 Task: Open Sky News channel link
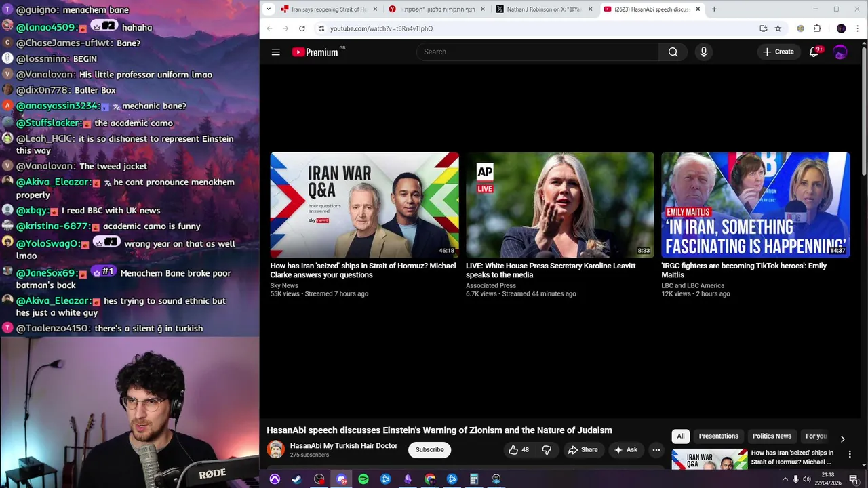pos(284,285)
